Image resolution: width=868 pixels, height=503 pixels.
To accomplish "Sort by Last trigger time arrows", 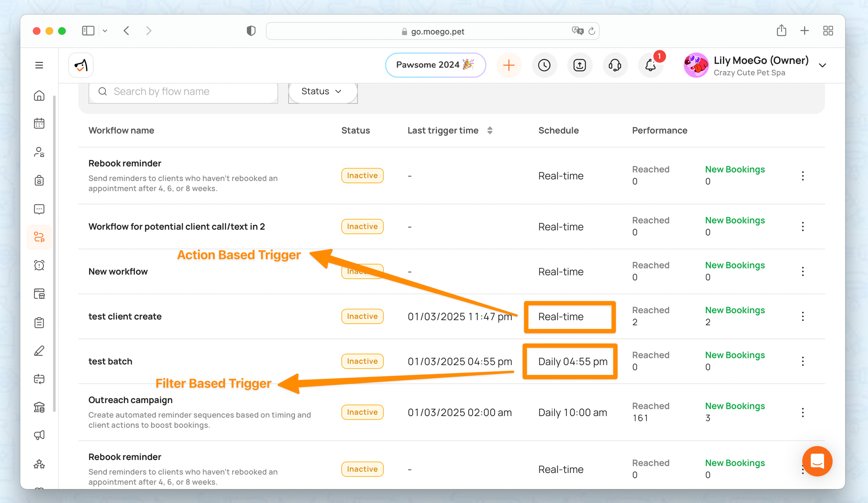I will click(490, 130).
